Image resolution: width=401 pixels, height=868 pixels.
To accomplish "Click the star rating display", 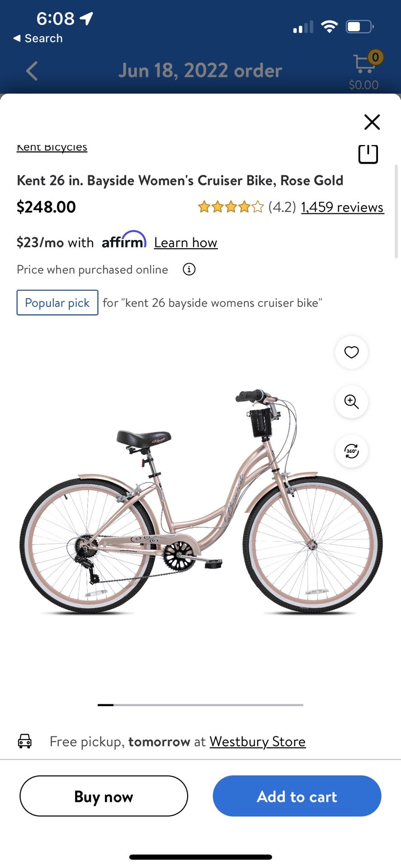I will pos(231,207).
